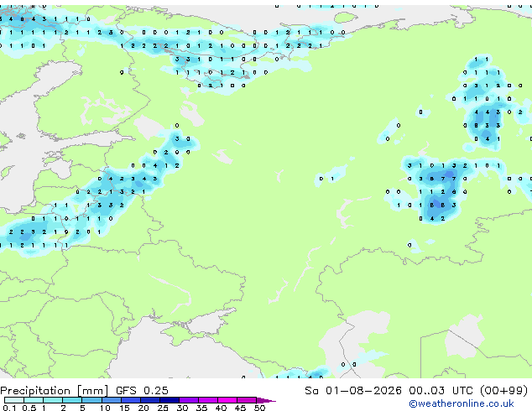Click the '25' legend scale value

point(163,408)
